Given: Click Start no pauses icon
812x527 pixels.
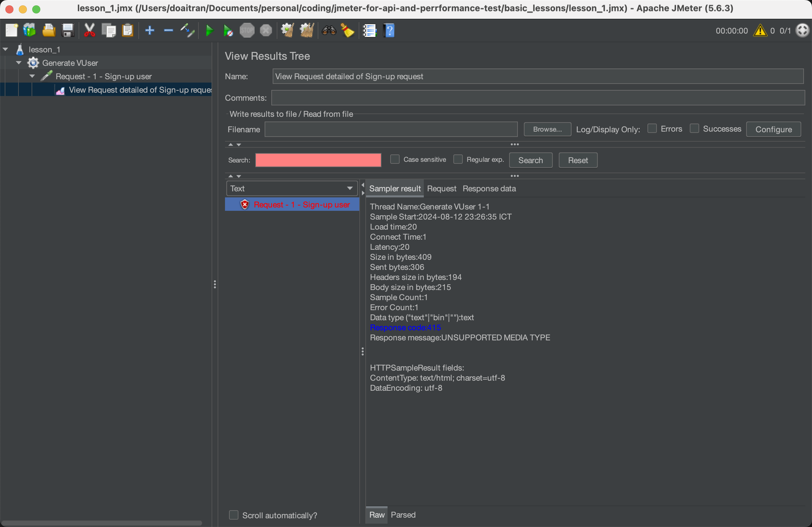Looking at the screenshot, I should (228, 30).
